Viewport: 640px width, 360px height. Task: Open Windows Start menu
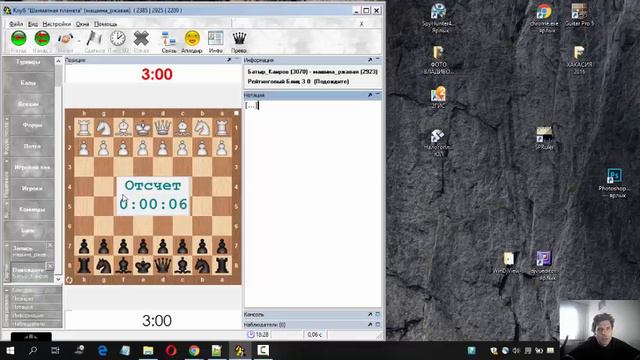point(10,351)
